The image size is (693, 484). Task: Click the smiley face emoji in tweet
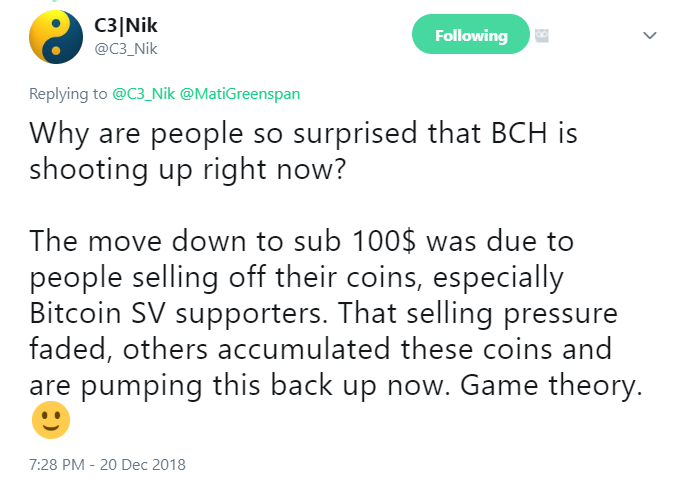pyautogui.click(x=51, y=420)
